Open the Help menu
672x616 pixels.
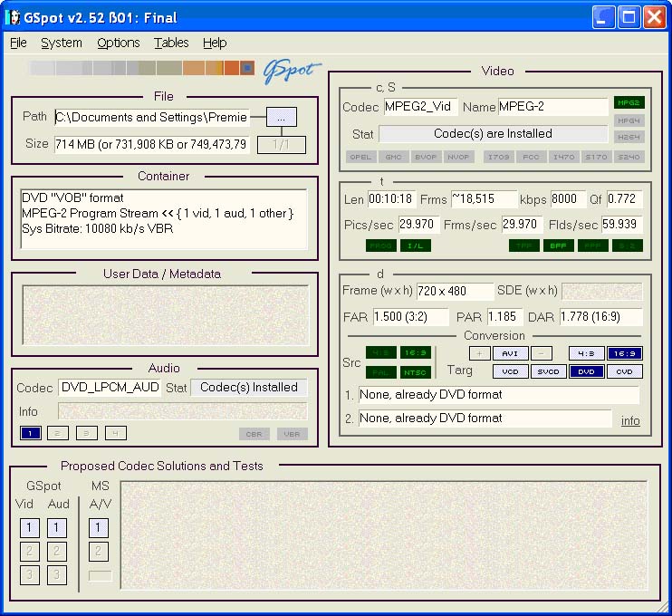(x=215, y=43)
